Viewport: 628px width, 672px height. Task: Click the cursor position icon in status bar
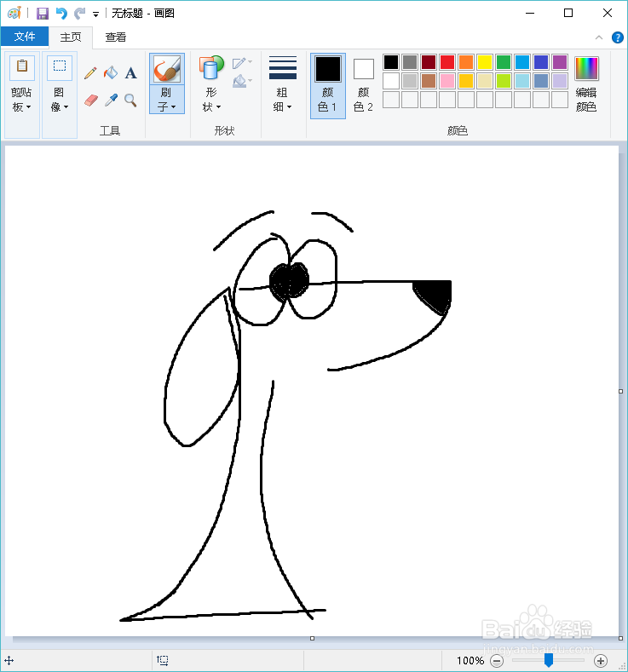click(x=9, y=660)
